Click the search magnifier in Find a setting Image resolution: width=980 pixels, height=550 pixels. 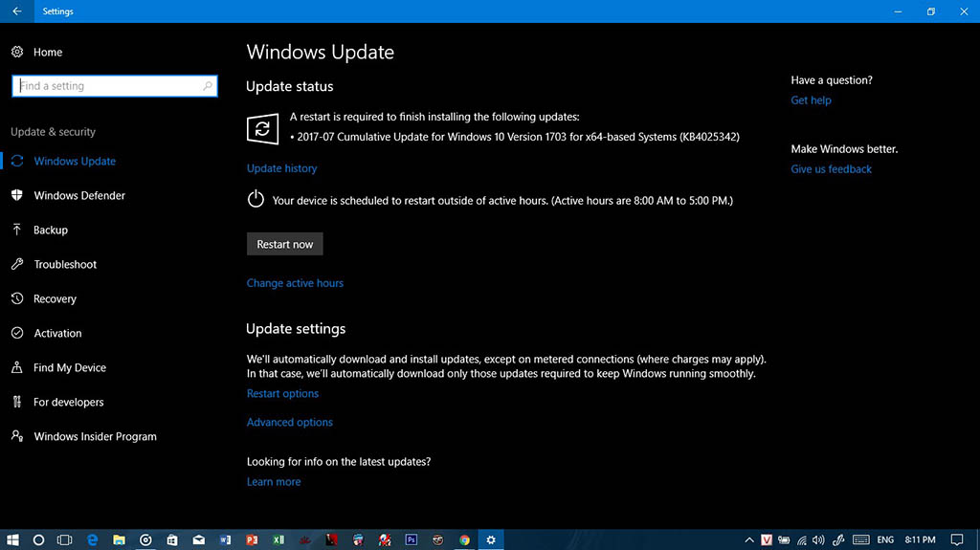tap(208, 86)
